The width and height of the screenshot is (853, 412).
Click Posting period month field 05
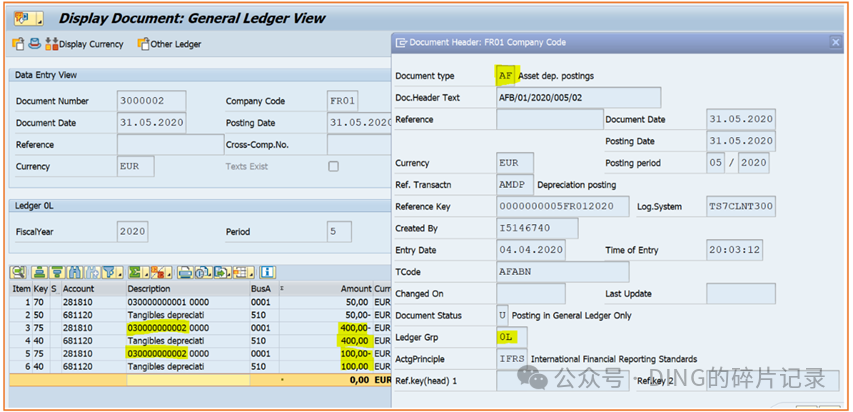(x=715, y=163)
